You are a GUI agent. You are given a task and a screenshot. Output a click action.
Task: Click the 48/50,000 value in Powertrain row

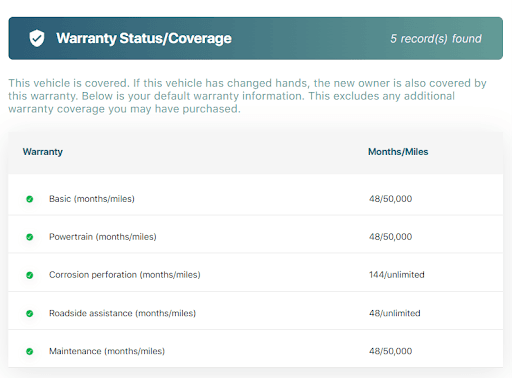390,237
